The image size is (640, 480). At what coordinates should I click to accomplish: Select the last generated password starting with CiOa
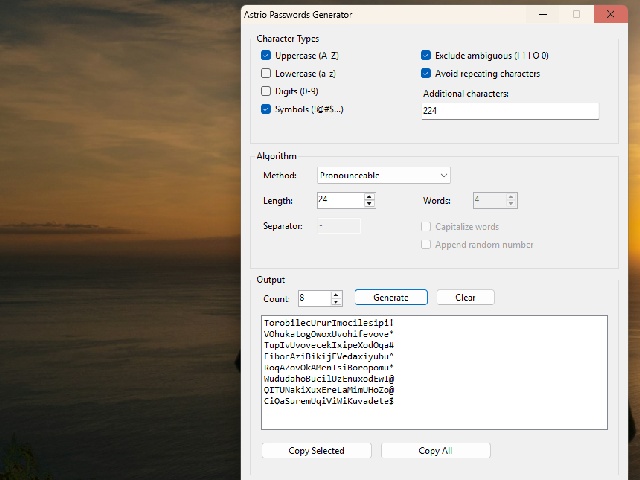click(328, 401)
